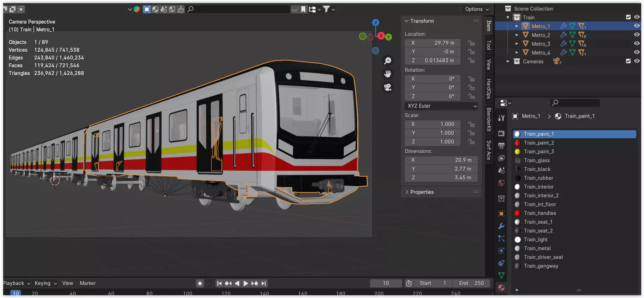The width and height of the screenshot is (644, 298).
Task: Open Object Data green triangle icon
Action: (x=502, y=275)
